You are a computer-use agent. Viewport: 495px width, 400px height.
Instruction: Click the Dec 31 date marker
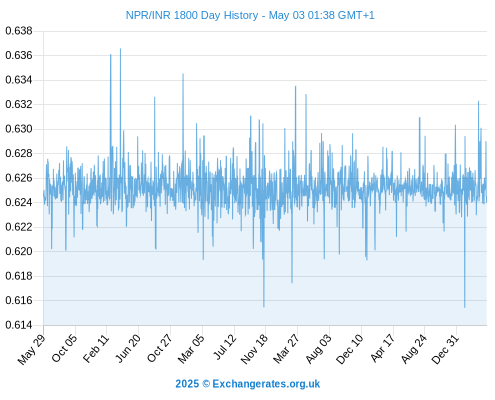[445, 349]
